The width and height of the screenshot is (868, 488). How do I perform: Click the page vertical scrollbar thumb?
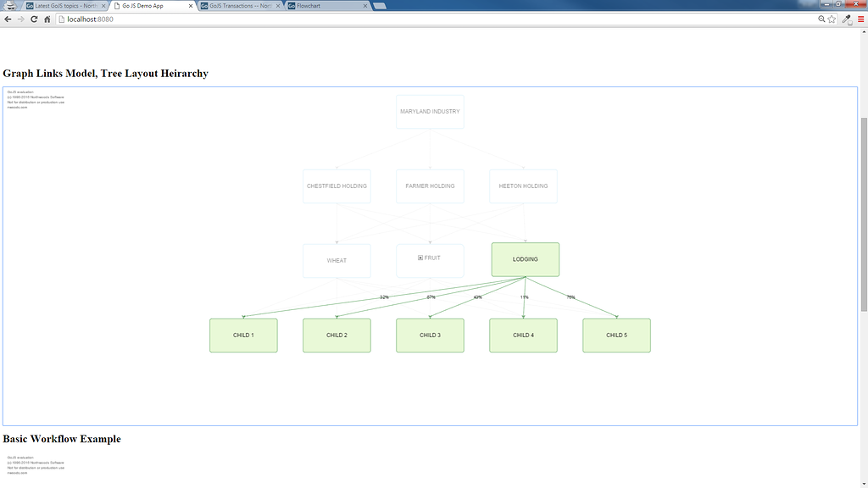(864, 212)
